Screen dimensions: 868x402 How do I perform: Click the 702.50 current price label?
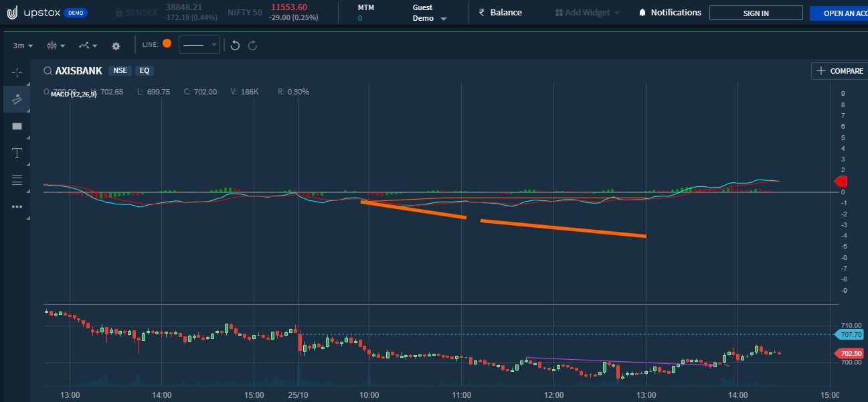pos(850,354)
